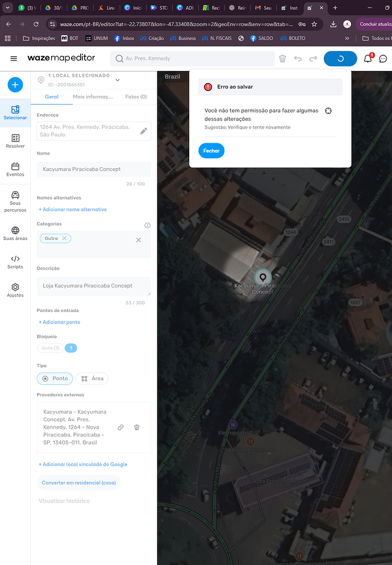Click the trash delete icon in top toolbar
The height and width of the screenshot is (565, 392).
[282, 59]
